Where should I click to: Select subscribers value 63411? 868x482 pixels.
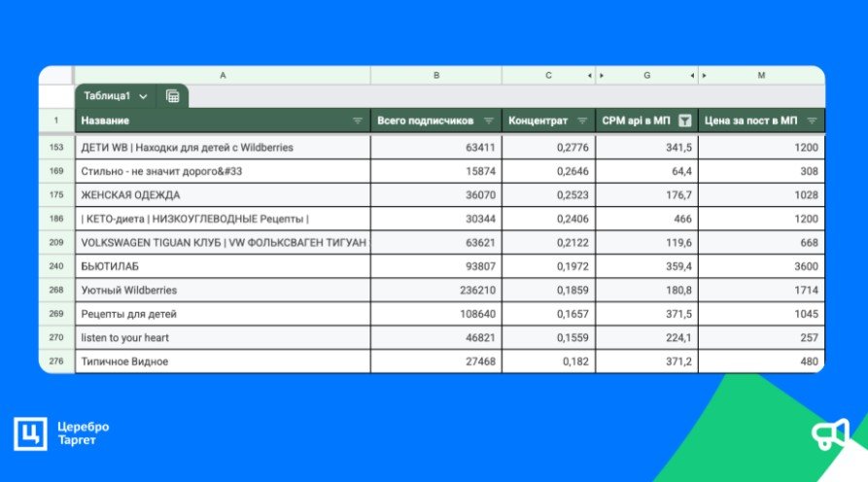(436, 147)
